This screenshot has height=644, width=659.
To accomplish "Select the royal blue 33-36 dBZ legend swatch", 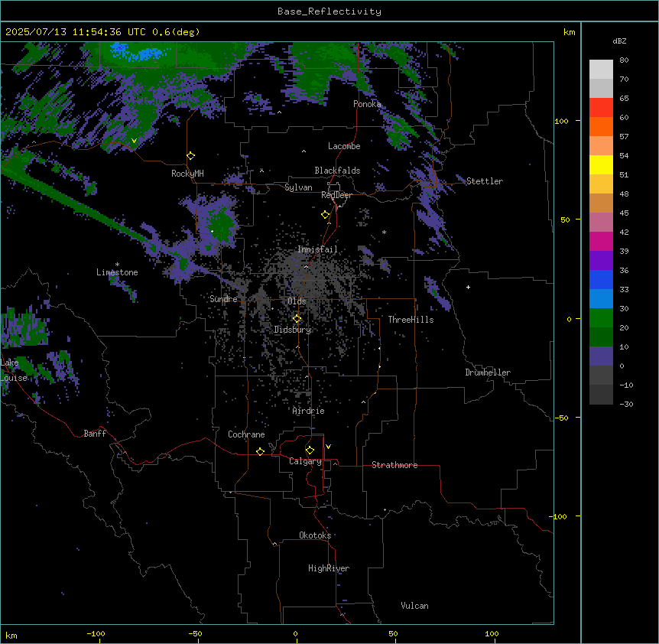I will coord(601,279).
